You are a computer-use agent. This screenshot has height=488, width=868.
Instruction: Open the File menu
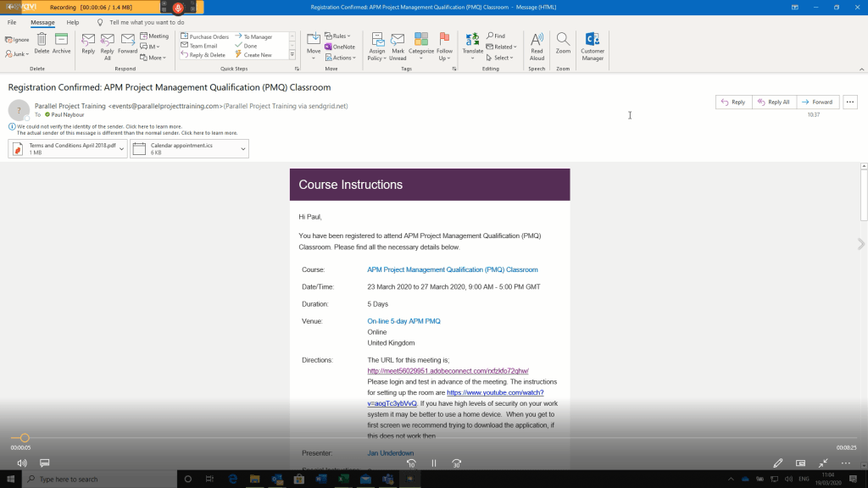(x=12, y=22)
